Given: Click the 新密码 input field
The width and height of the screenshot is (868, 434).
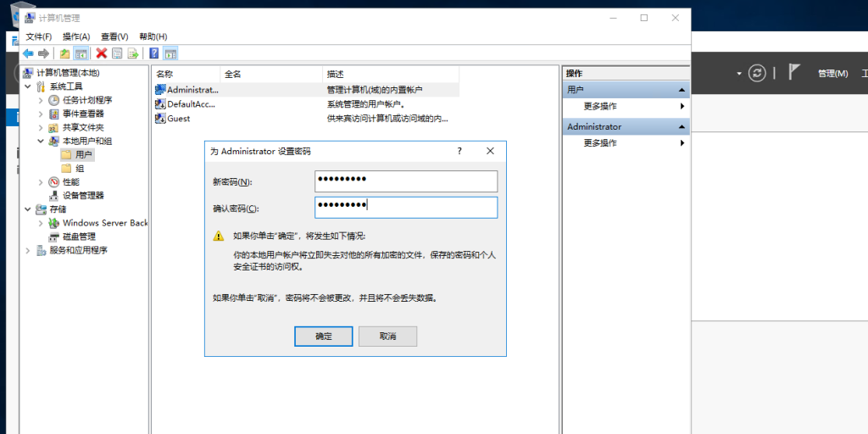Looking at the screenshot, I should (x=406, y=181).
